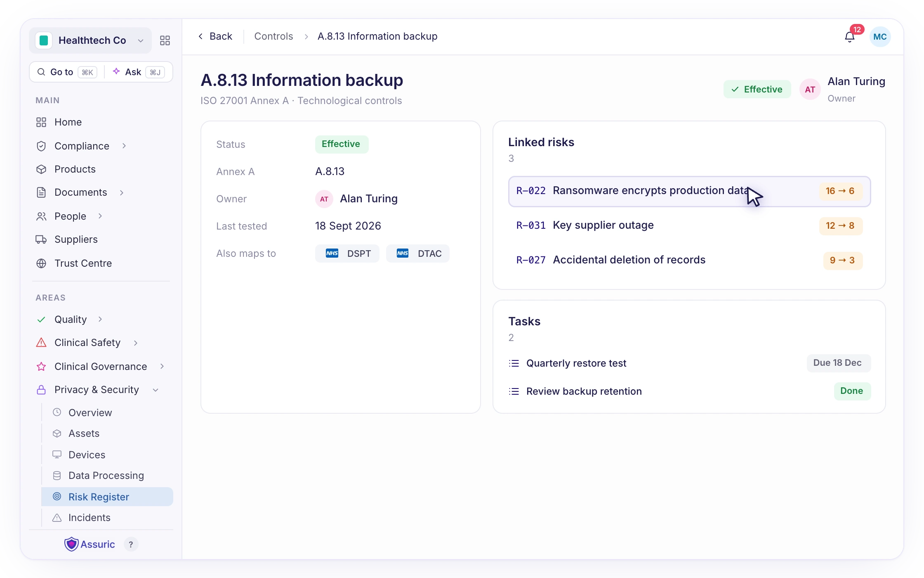Collapse the Privacy & Security section chevron

156,390
